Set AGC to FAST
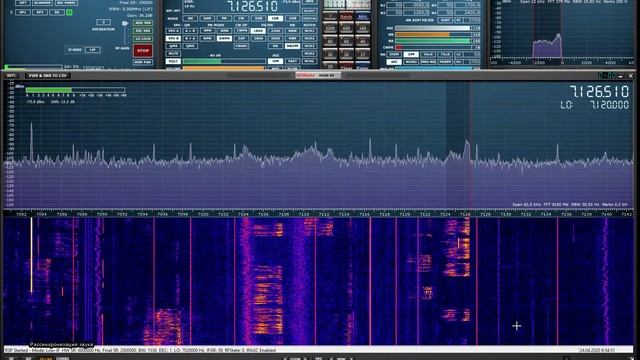Viewport: 640px width, 360px height. pyautogui.click(x=293, y=61)
